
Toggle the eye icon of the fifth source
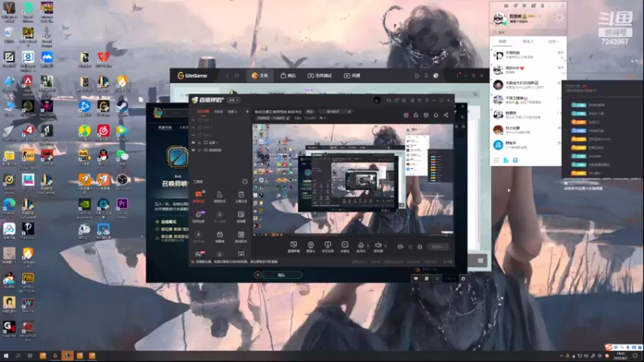(193, 150)
